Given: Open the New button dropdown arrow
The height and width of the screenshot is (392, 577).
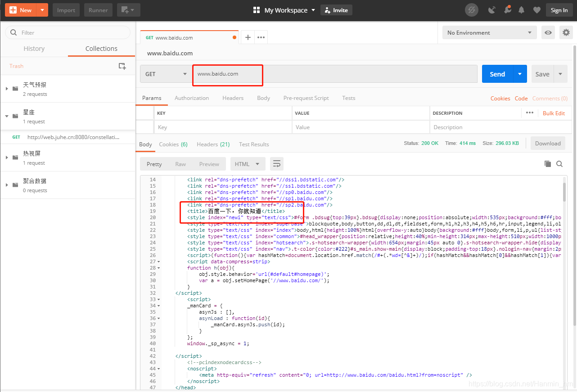Looking at the screenshot, I should (x=42, y=10).
